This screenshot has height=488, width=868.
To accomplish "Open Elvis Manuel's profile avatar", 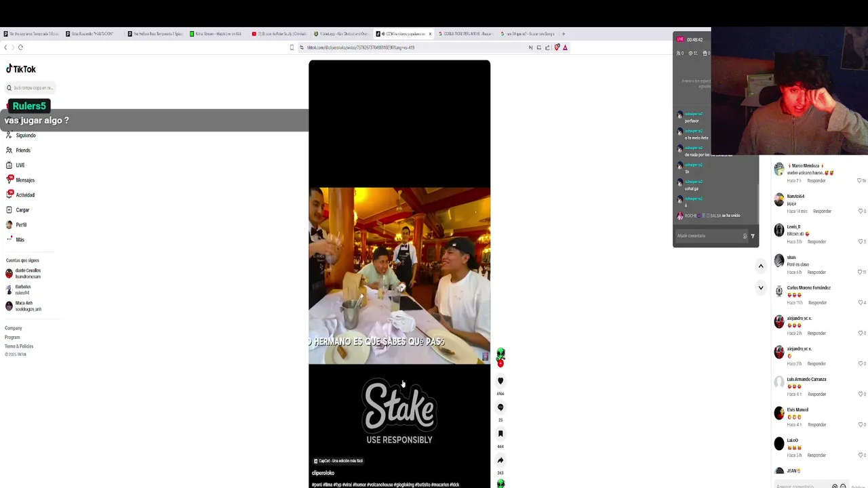I will pyautogui.click(x=779, y=413).
